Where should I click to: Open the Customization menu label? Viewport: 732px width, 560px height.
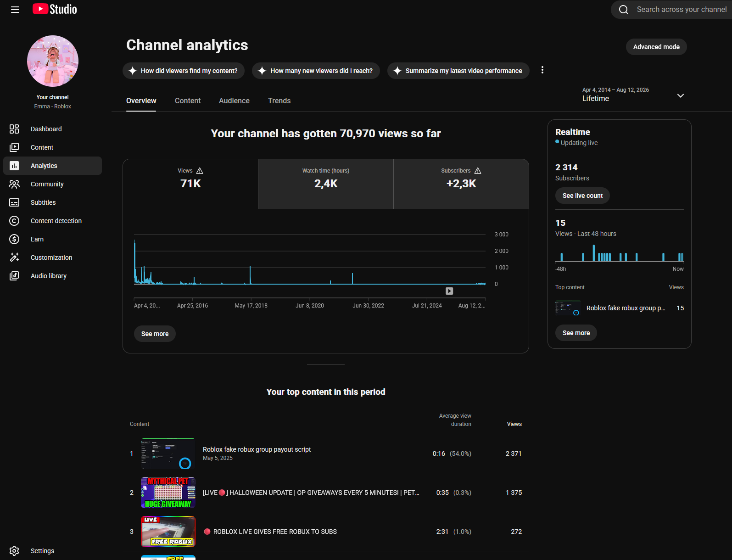coord(51,258)
